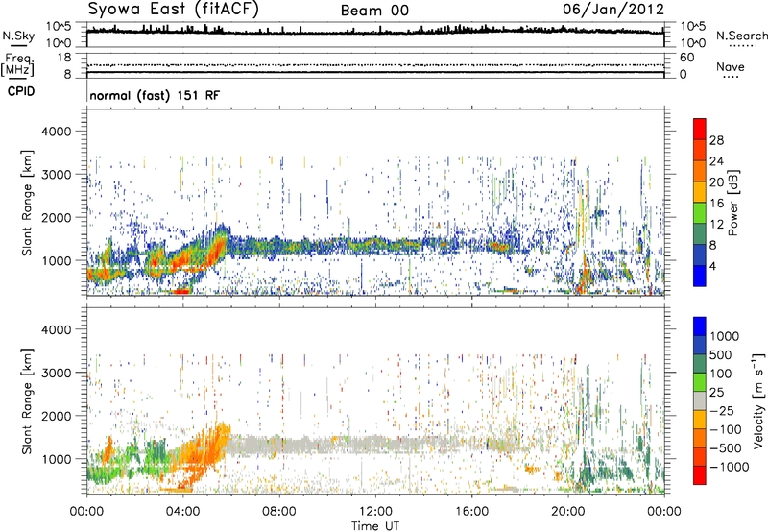Click the power colorbar tick '4'
Image resolution: width=768 pixels, height=532 pixels.
(x=713, y=266)
